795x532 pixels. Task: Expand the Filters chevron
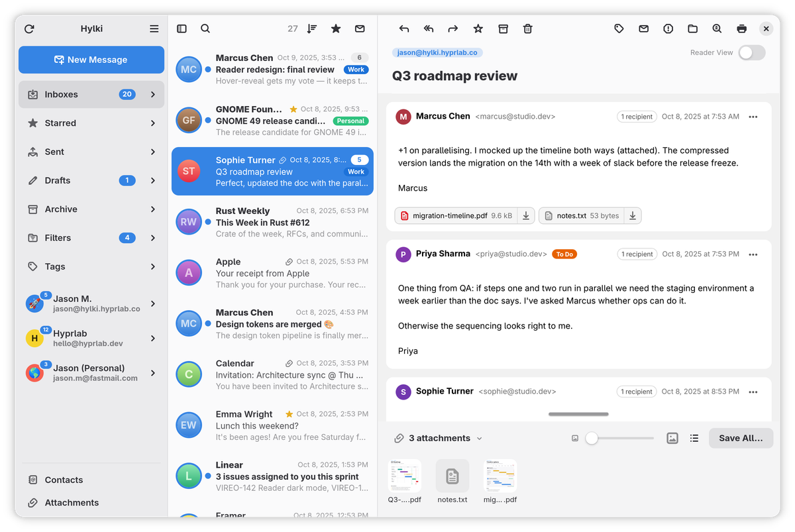153,238
